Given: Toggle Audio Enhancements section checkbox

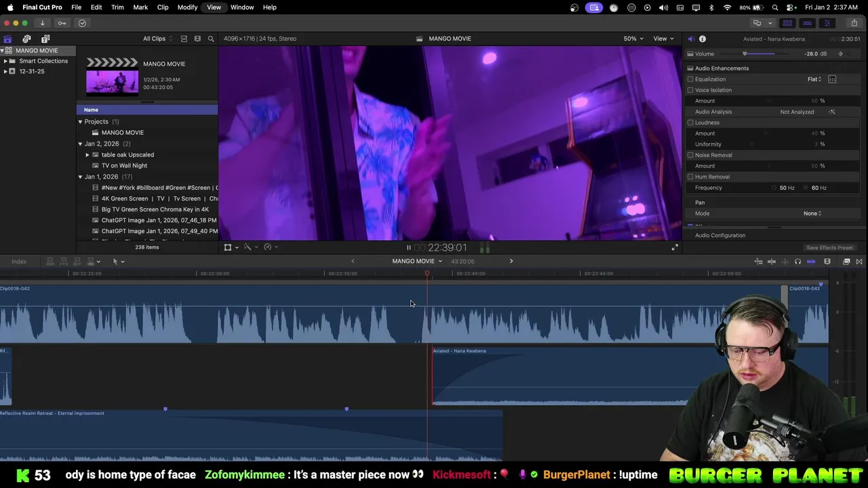Looking at the screenshot, I should click(x=690, y=68).
